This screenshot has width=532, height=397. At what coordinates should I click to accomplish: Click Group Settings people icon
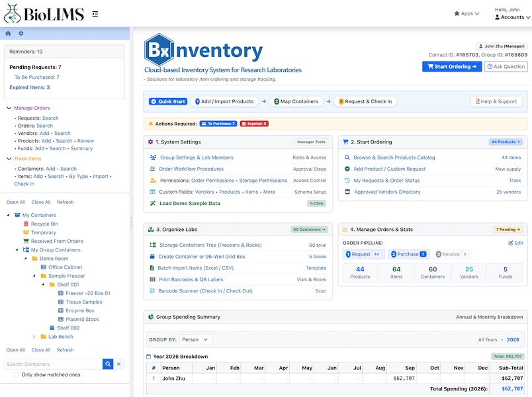pyautogui.click(x=153, y=157)
